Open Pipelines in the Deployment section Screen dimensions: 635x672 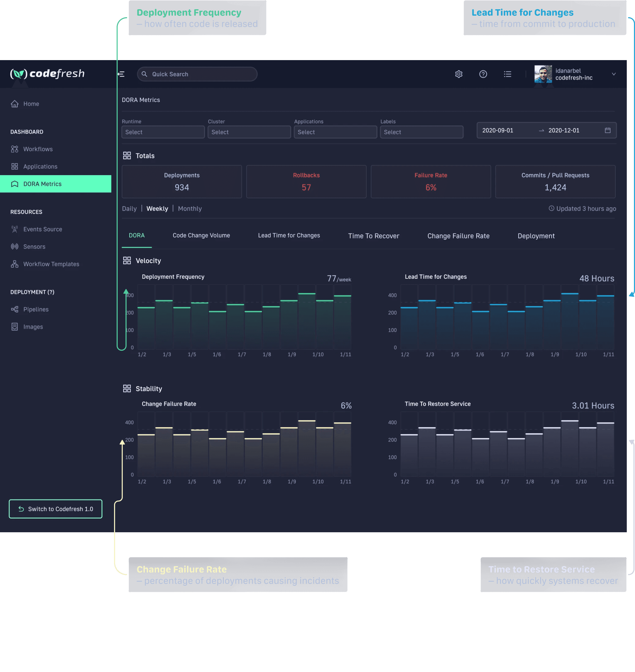[x=35, y=310]
